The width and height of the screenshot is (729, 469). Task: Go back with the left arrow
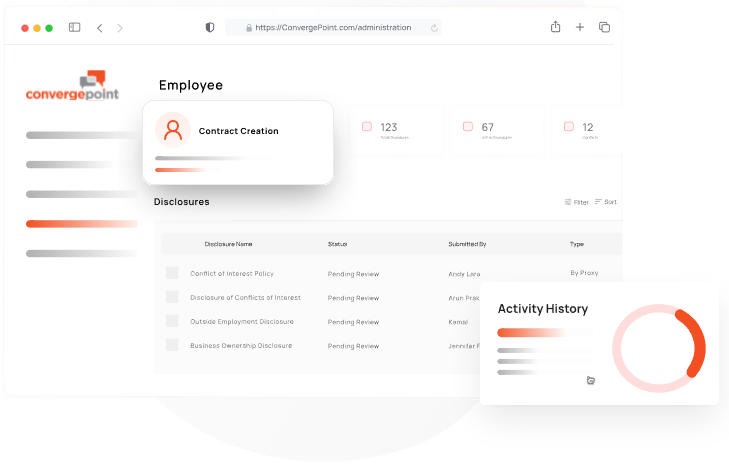(99, 28)
